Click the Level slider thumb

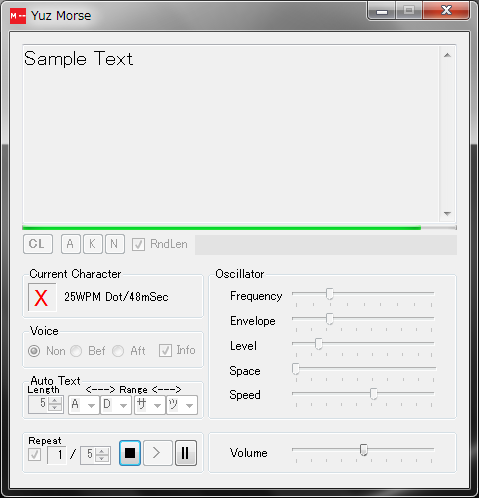[x=319, y=344]
